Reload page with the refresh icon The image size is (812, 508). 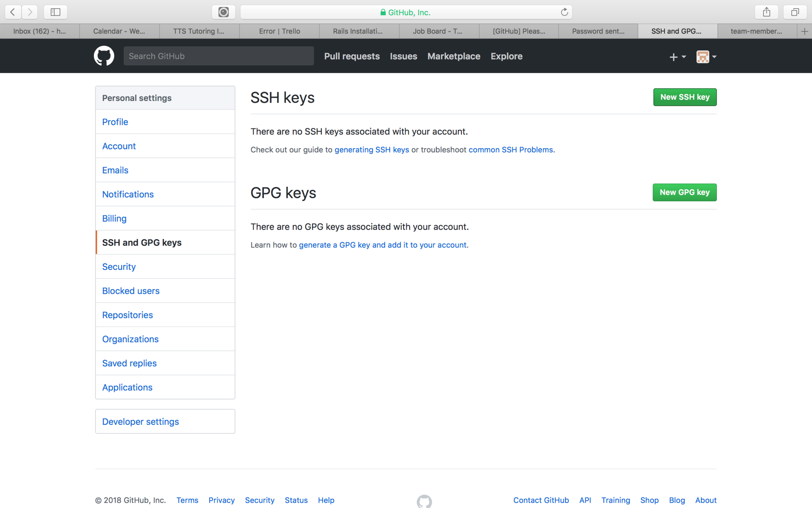pos(564,12)
